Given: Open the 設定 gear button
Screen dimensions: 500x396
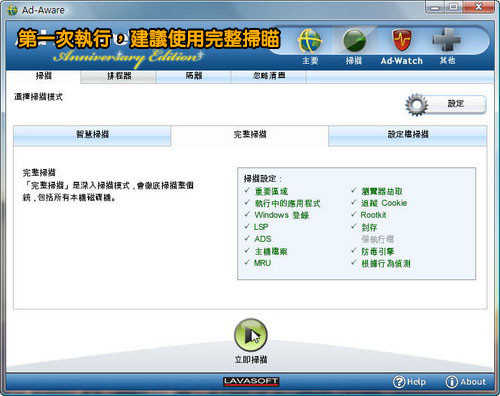Looking at the screenshot, I should click(x=446, y=104).
